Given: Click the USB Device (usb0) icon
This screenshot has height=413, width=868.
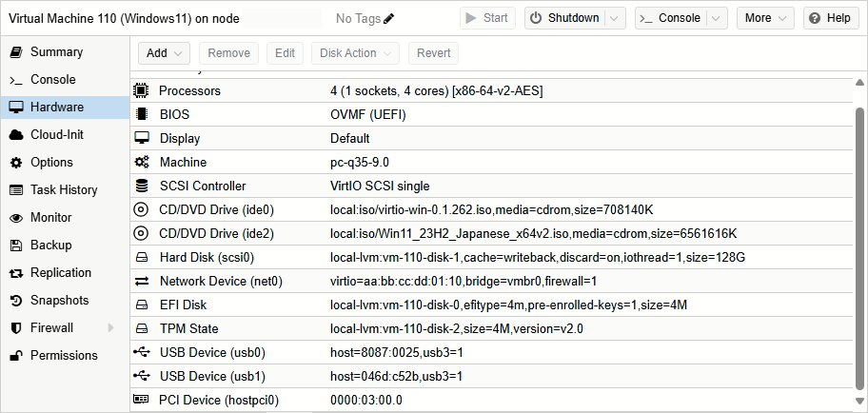Looking at the screenshot, I should pyautogui.click(x=142, y=351).
